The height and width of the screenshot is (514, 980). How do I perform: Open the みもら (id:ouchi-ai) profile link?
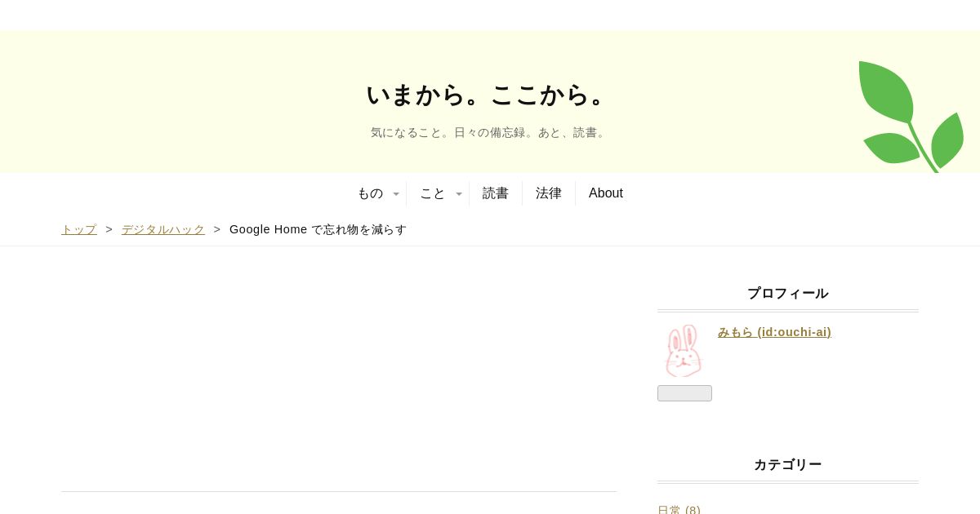(774, 332)
